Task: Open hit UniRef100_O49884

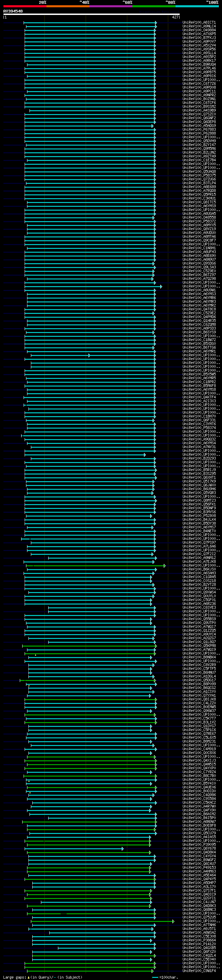Action: (x=199, y=30)
